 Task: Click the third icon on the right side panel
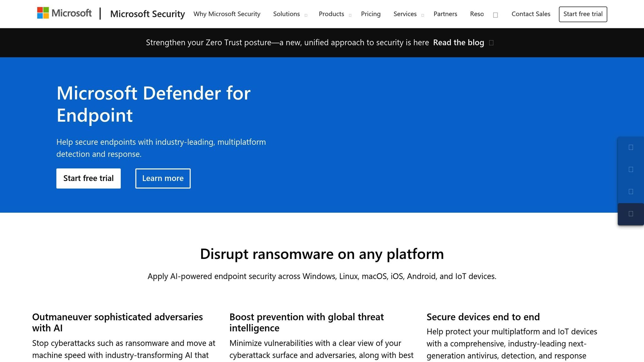(630, 192)
